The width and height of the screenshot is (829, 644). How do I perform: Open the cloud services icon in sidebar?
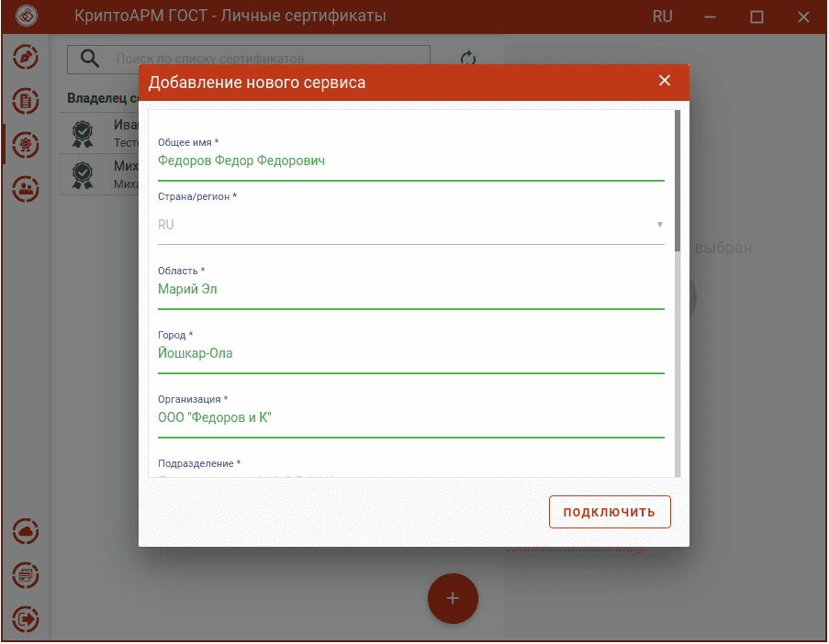click(x=26, y=531)
